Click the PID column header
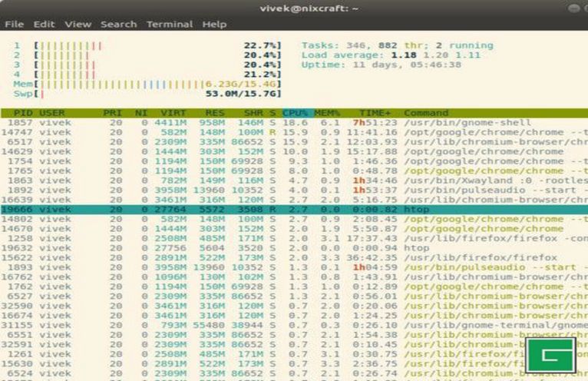Screen dimensions: 588x381 23,113
